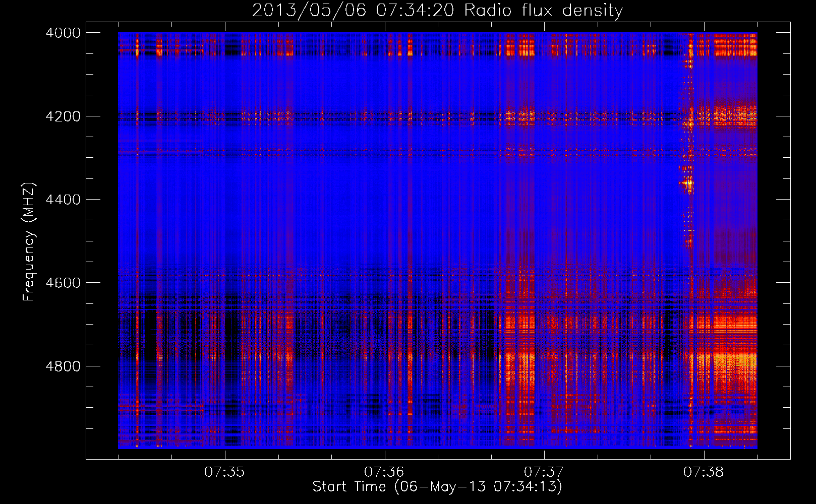Click the 4200 frequency tick label
Viewport: 816px width, 504px height.
63,116
